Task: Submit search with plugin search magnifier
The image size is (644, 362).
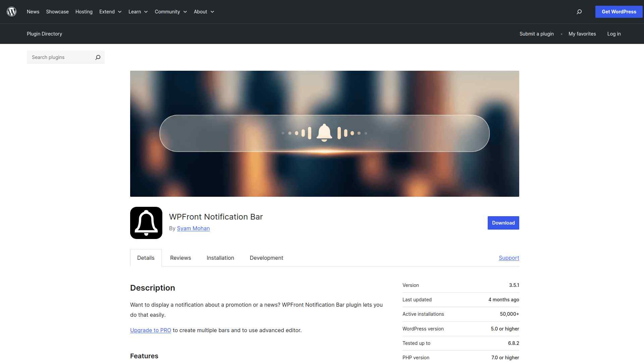Action: click(x=98, y=57)
